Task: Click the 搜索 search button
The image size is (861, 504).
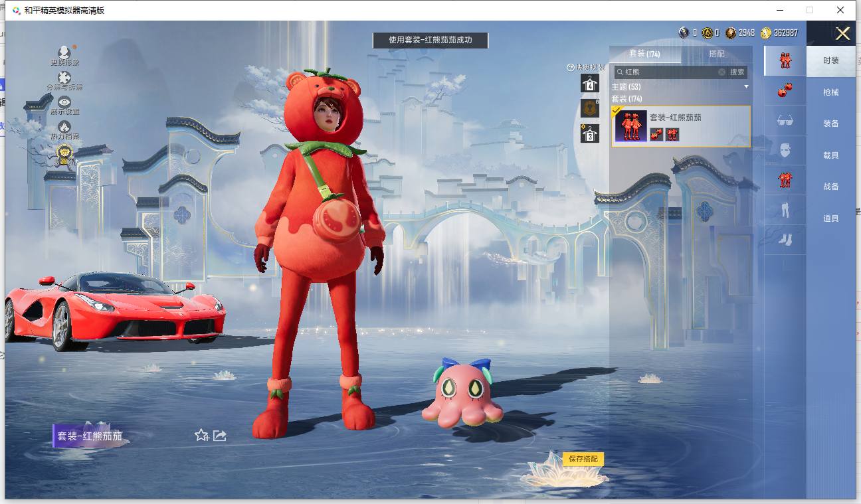Action: (737, 72)
